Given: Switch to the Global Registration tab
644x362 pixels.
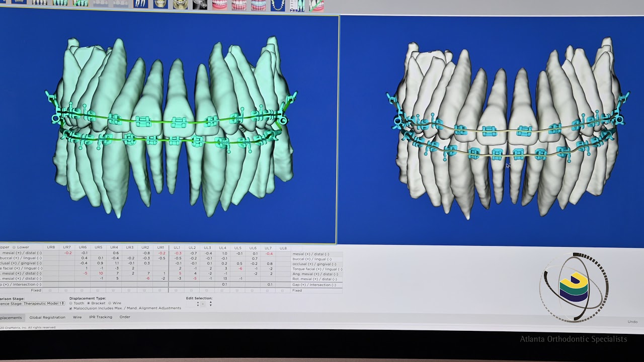Looking at the screenshot, I should [47, 317].
